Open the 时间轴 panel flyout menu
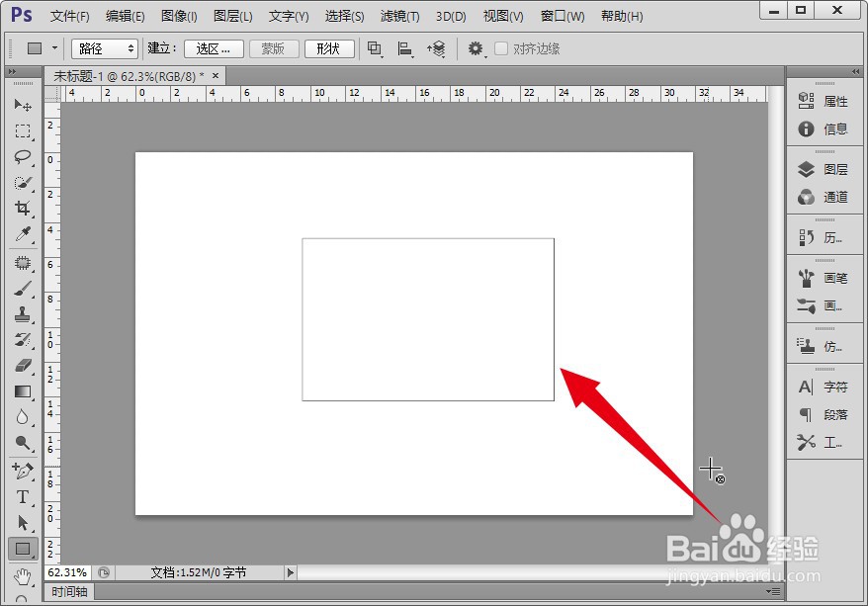The height and width of the screenshot is (606, 868). pyautogui.click(x=775, y=591)
